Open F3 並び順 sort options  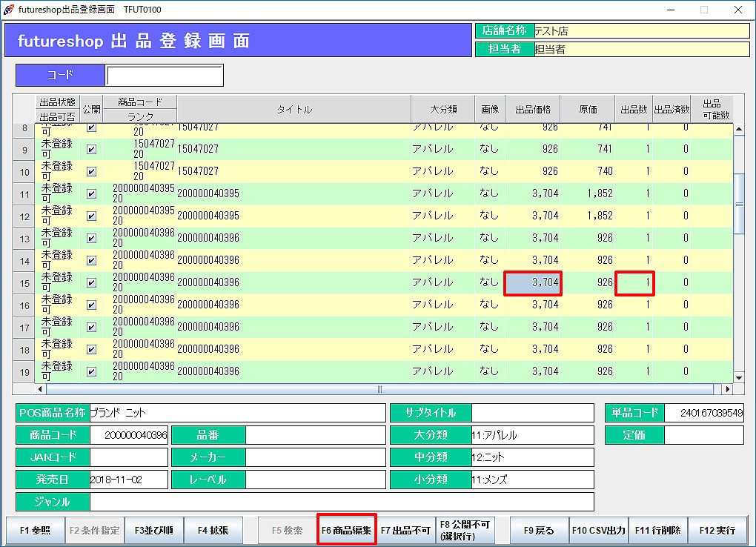pos(153,531)
